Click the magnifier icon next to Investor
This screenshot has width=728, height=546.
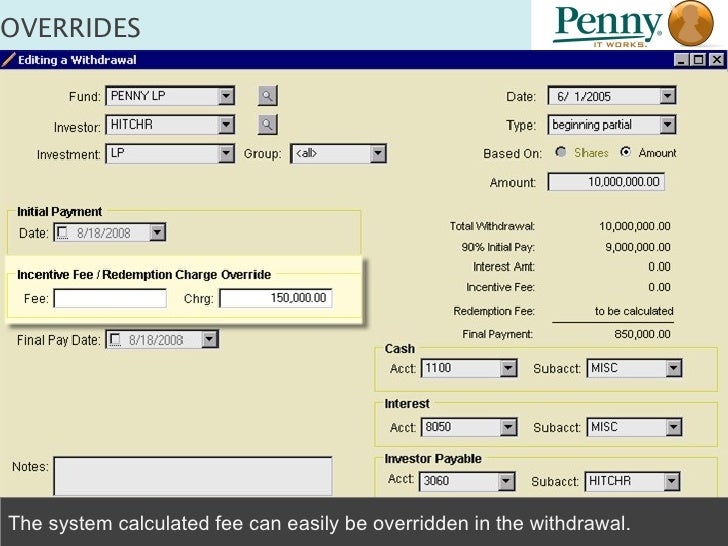267,124
